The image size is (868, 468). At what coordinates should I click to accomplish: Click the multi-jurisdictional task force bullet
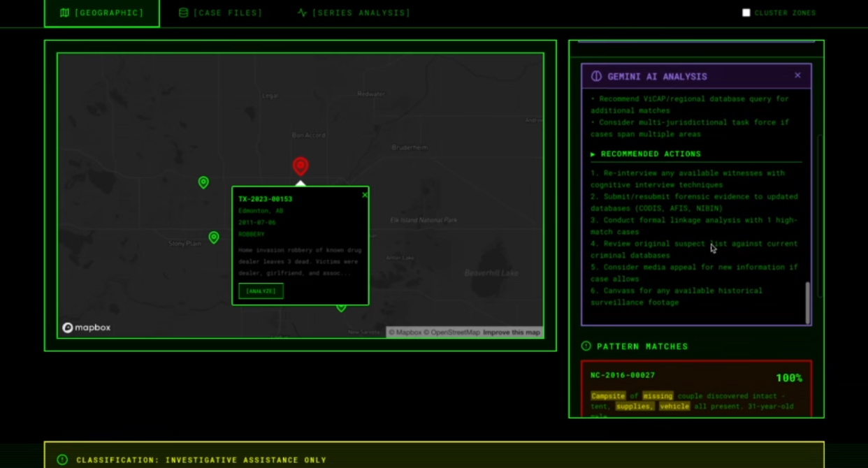[x=690, y=128]
